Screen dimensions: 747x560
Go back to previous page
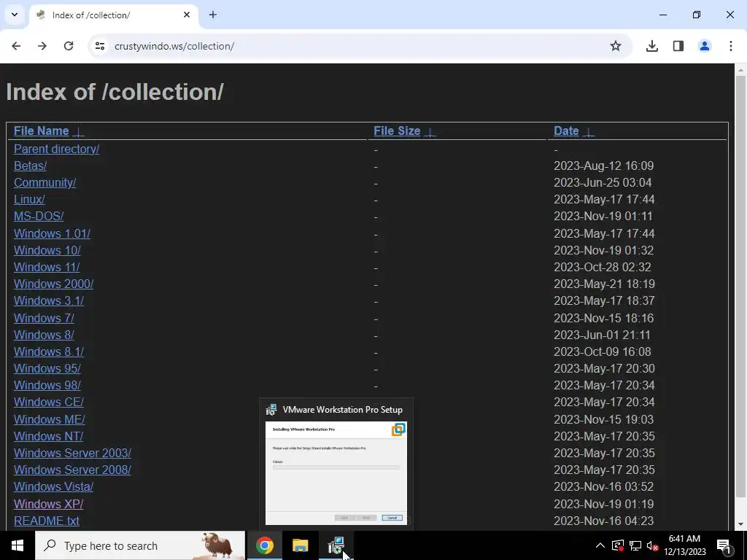coord(16,46)
